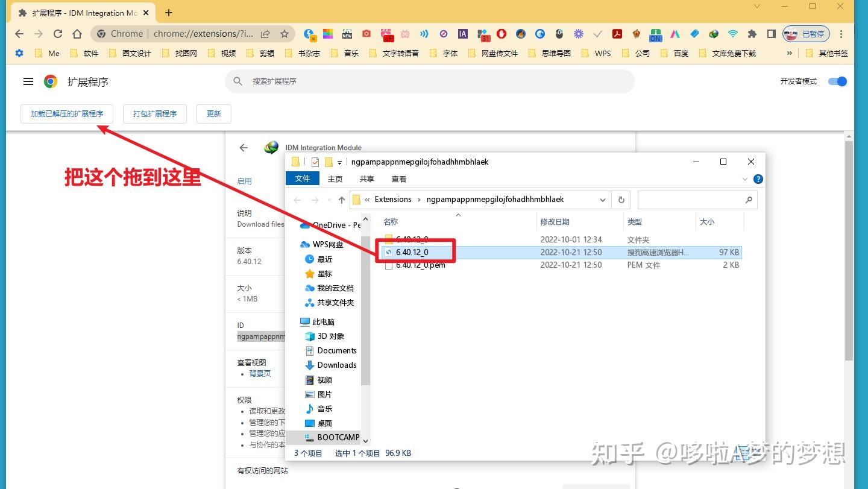
Task: Click 加载已解压的扩展程序 button
Action: [67, 113]
